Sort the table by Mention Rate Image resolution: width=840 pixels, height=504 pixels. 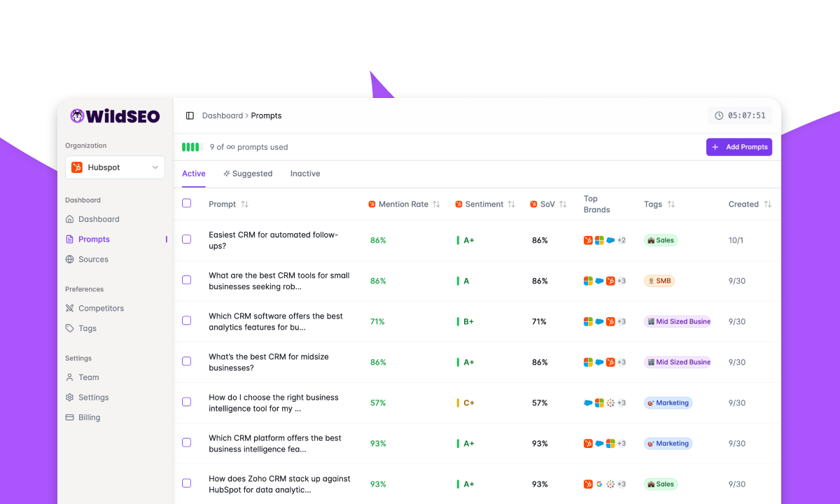437,204
